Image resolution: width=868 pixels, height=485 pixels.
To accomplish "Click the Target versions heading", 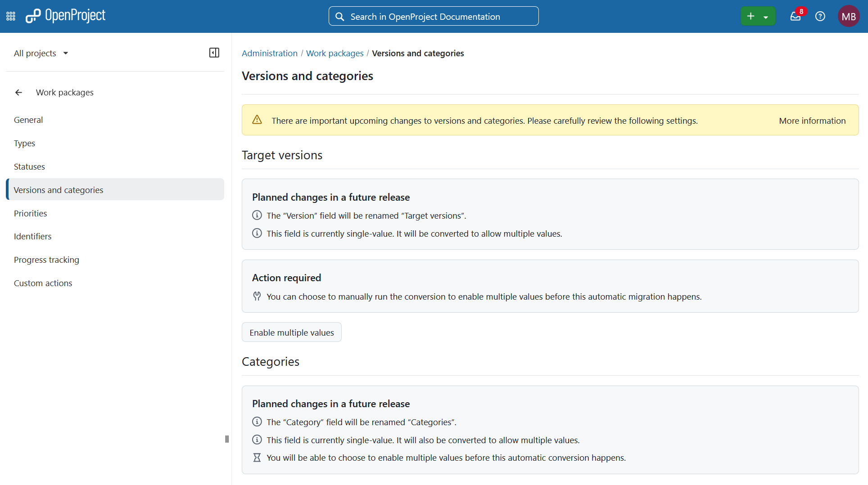I will (282, 155).
